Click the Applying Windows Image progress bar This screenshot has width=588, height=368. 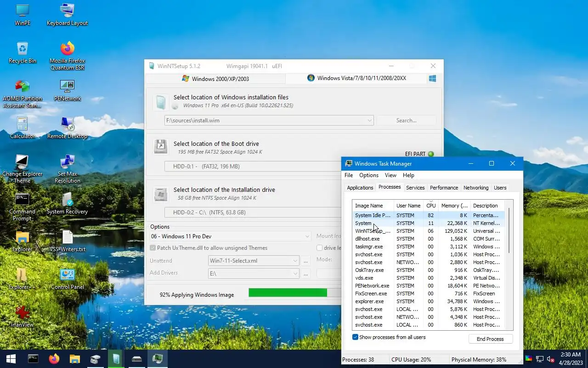295,293
